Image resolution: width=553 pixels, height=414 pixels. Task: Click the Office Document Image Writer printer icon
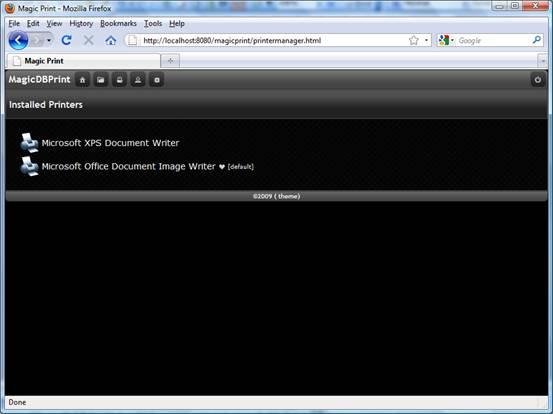coord(29,166)
